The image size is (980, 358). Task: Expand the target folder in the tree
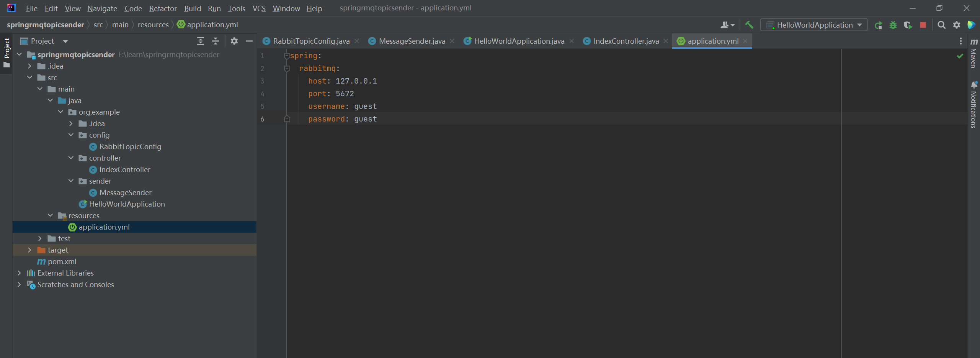pos(29,250)
